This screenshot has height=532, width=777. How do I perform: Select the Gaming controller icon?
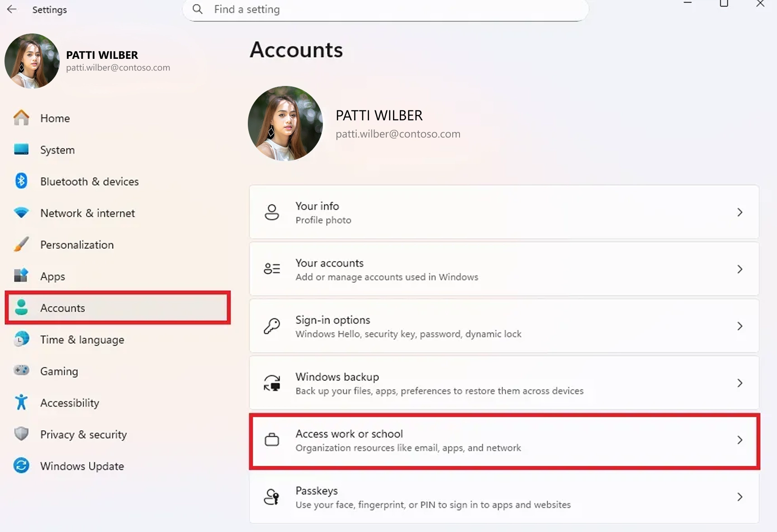(x=21, y=371)
